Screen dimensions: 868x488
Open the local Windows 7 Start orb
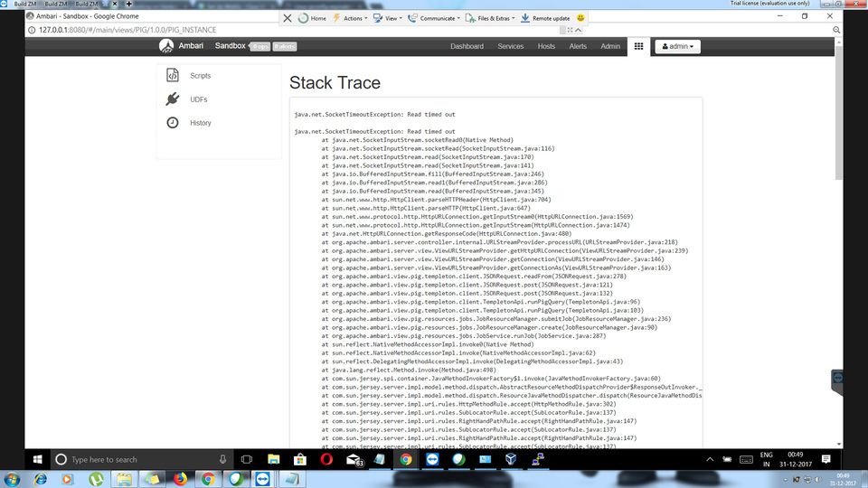12,479
